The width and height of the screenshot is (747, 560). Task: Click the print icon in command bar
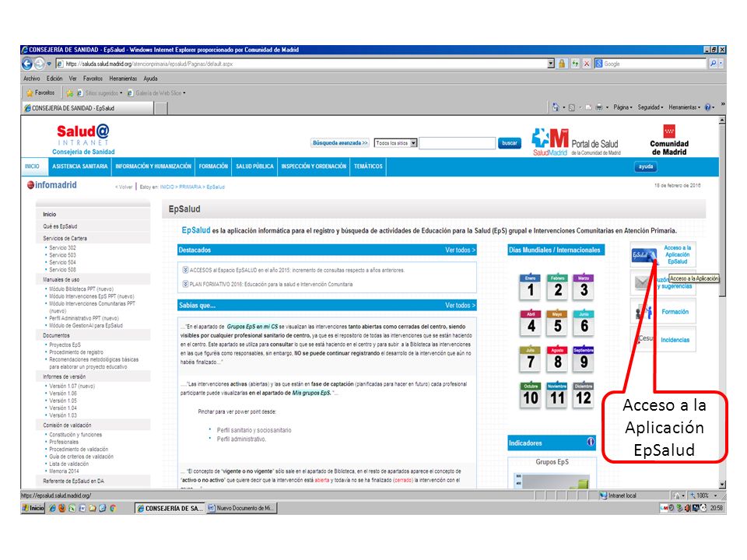[x=599, y=107]
